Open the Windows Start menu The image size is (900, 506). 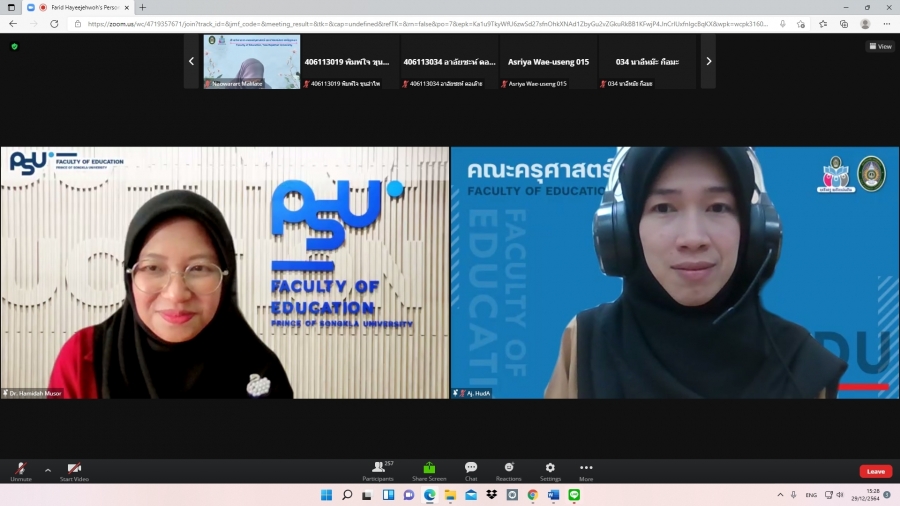click(325, 495)
